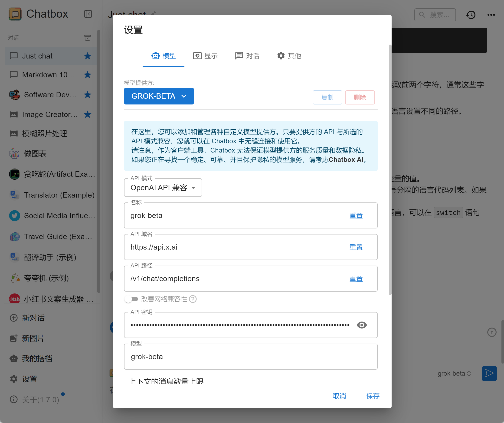Switch to the 其他 settings tab
Image resolution: width=504 pixels, height=423 pixels.
pos(289,56)
